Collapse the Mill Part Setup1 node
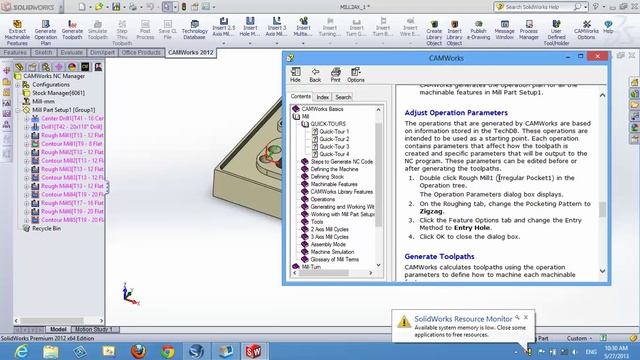The width and height of the screenshot is (640, 360). pos(18,110)
